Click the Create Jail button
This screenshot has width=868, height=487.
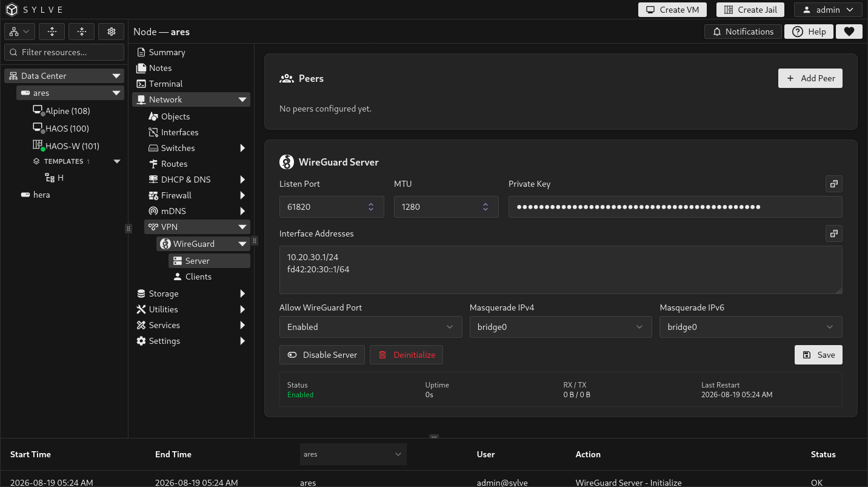click(750, 10)
